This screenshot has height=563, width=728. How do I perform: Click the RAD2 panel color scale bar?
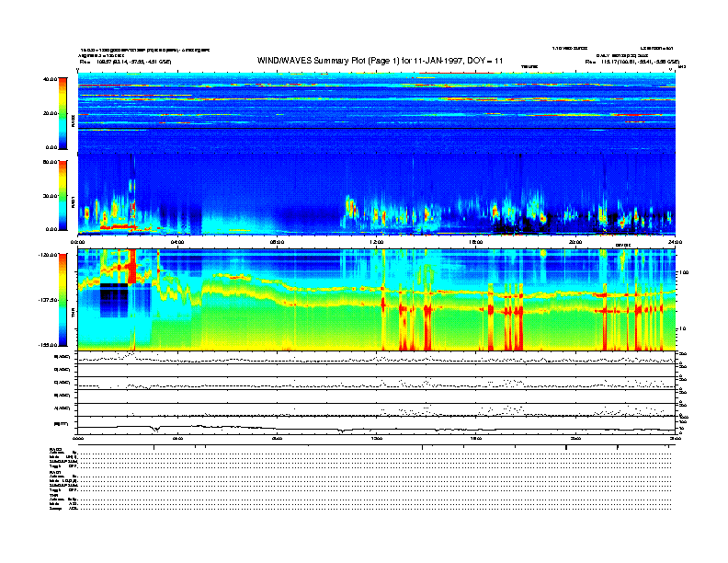pyautogui.click(x=63, y=113)
